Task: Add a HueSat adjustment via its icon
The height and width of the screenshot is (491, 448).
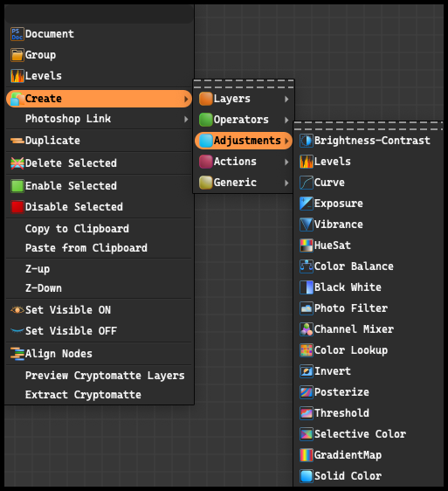Action: coord(307,245)
